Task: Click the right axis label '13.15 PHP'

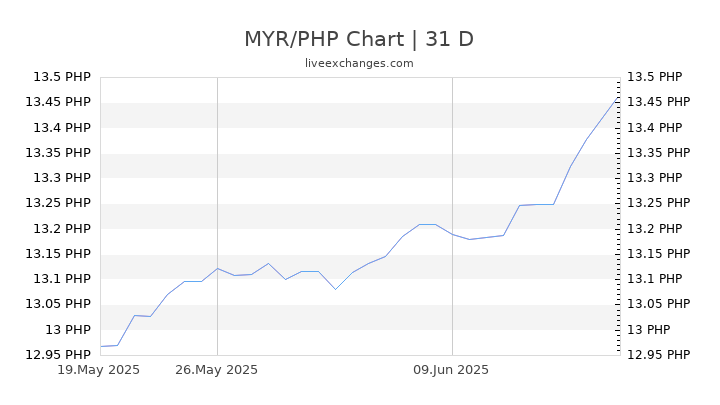Action: [658, 253]
